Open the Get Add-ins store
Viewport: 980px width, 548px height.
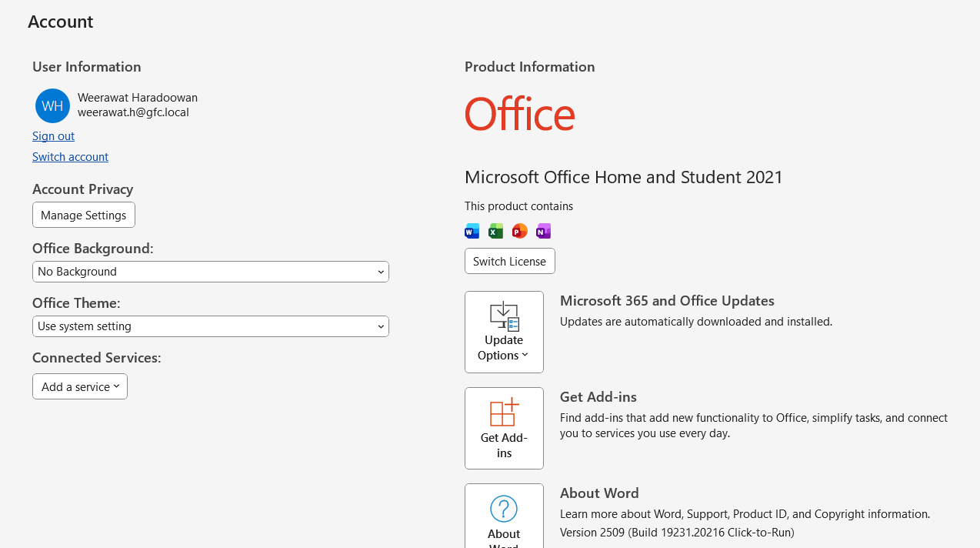504,428
